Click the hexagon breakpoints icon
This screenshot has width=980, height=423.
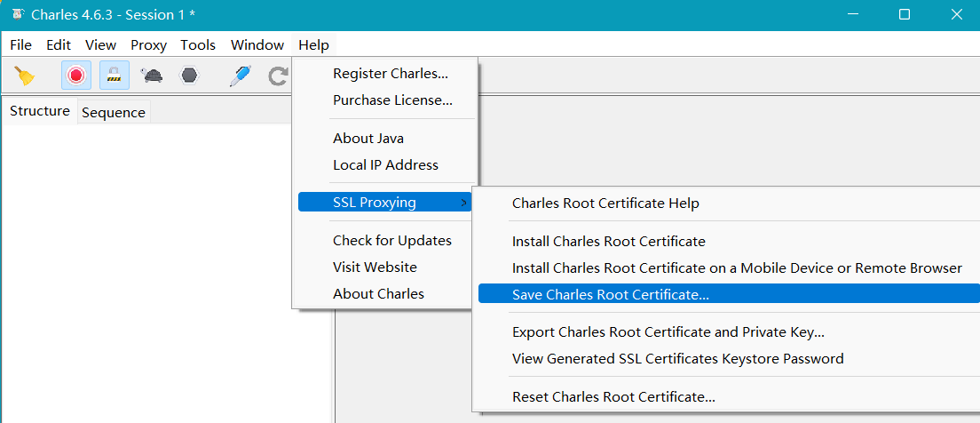pyautogui.click(x=189, y=76)
